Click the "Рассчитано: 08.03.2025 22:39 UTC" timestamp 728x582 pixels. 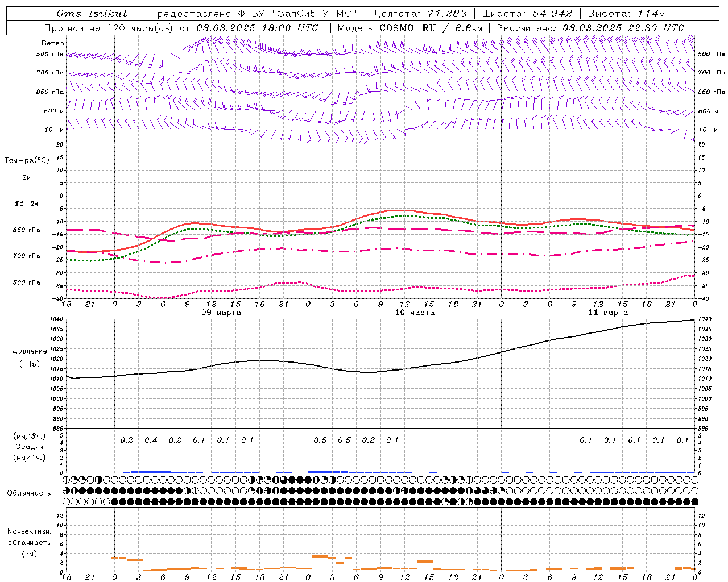(590, 28)
